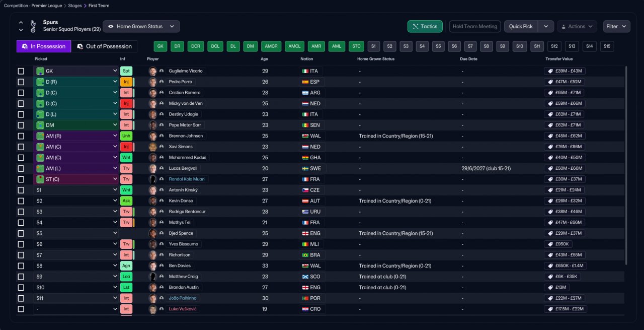Click the Competition - Premier League breadcrumb
Viewport: 644px width, 330px height.
point(33,6)
